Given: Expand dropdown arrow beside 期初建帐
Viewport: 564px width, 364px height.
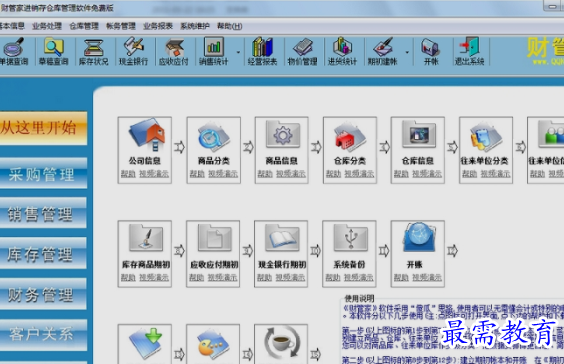Looking at the screenshot, I should (x=407, y=53).
